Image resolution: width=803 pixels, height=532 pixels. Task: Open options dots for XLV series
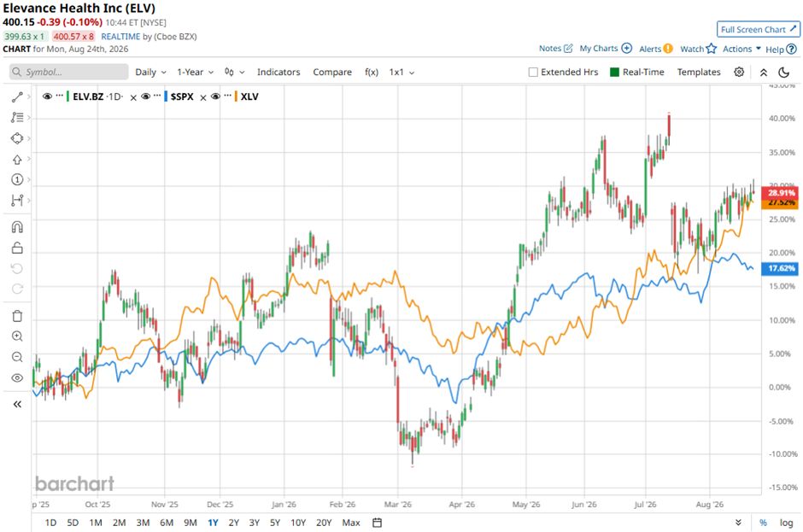click(227, 96)
